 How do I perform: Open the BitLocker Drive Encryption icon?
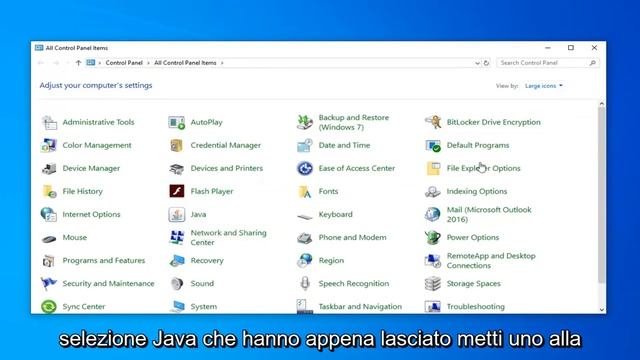click(x=433, y=122)
